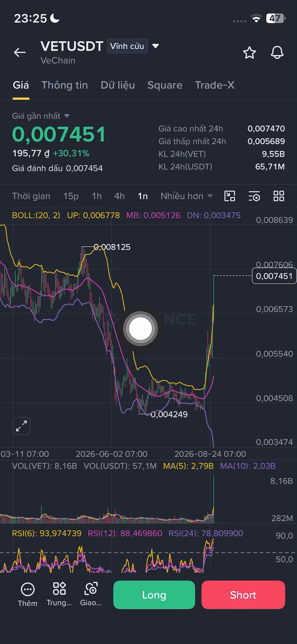Open the indicator settings icon

click(x=254, y=196)
